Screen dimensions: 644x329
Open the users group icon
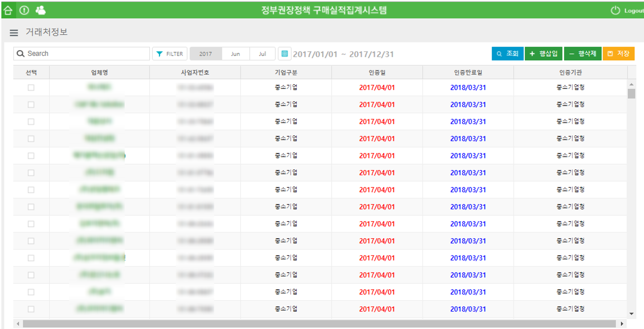coord(40,10)
